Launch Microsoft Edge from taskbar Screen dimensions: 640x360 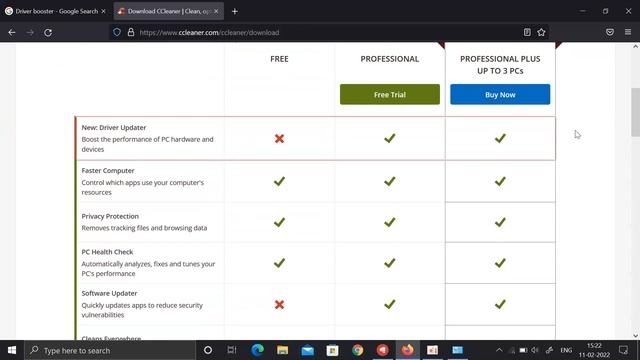[257, 350]
